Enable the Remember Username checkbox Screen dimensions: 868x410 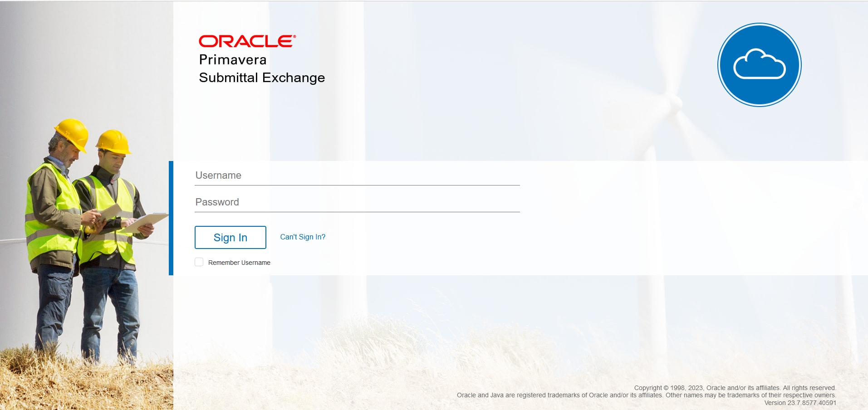click(x=199, y=262)
